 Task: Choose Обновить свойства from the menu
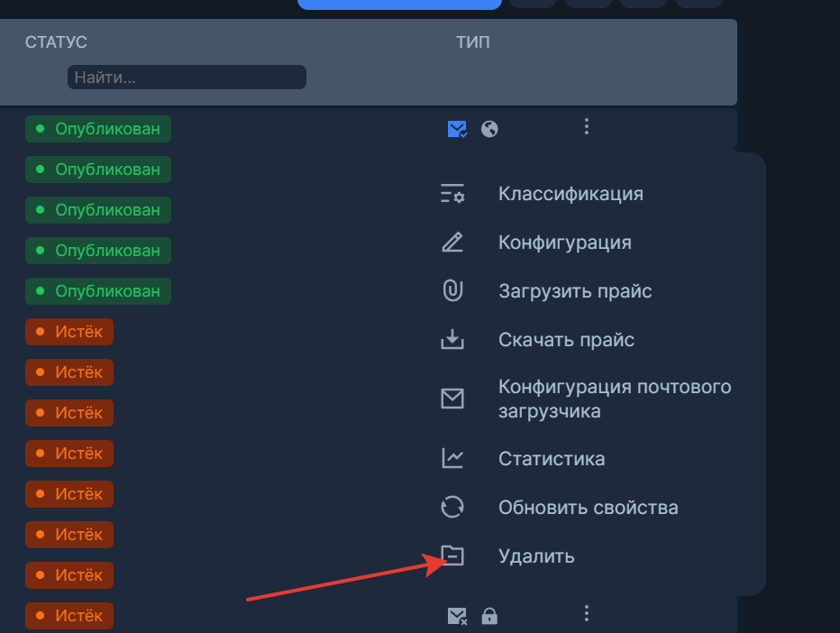coord(588,508)
